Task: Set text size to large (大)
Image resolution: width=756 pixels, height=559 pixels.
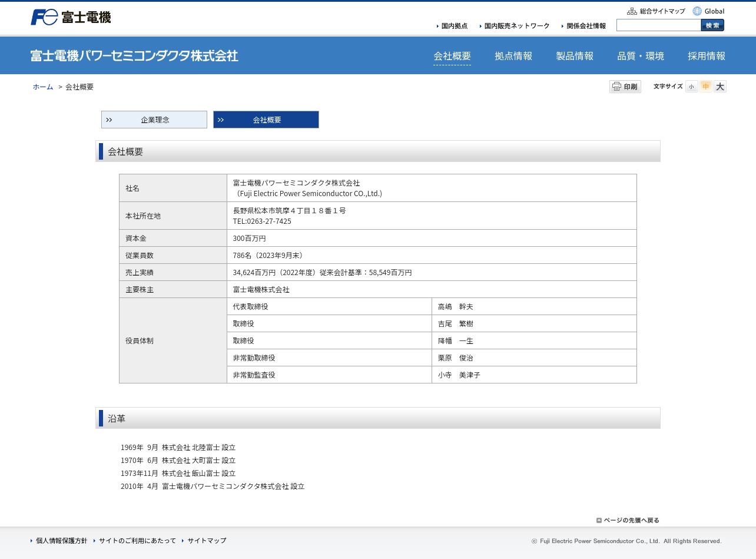Action: point(720,87)
